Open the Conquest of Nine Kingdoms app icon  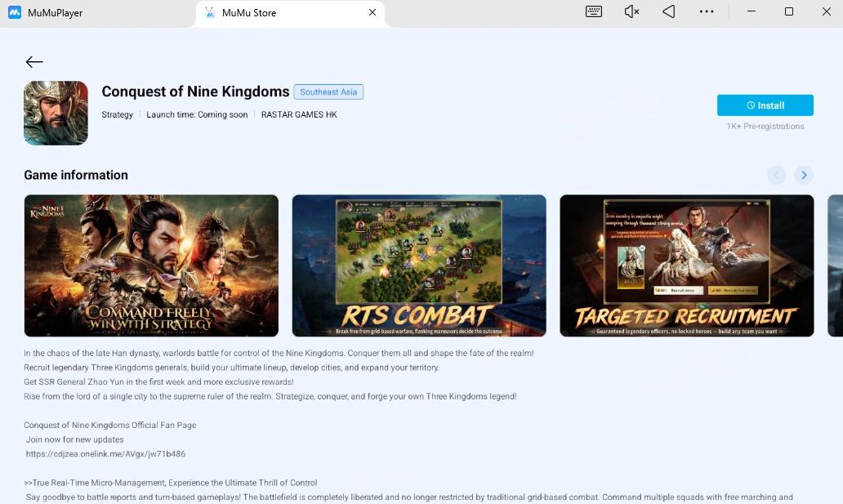click(56, 113)
